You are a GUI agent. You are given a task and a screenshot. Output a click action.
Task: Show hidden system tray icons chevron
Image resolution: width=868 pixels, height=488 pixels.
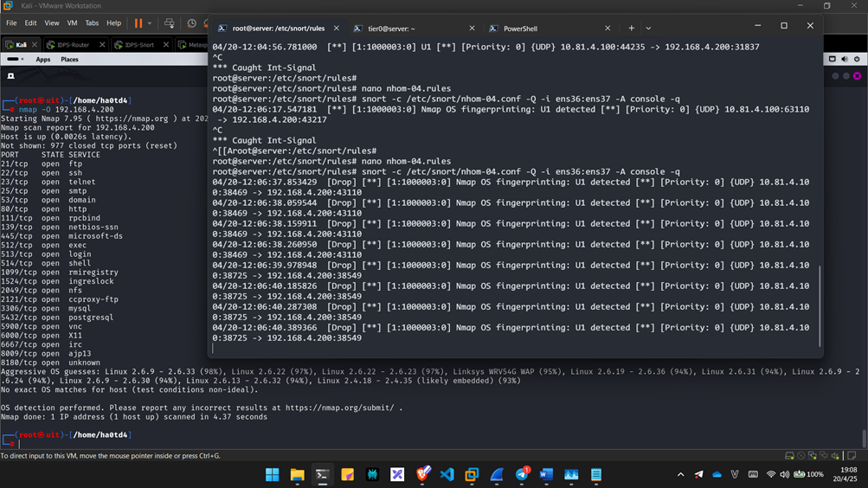tap(681, 474)
